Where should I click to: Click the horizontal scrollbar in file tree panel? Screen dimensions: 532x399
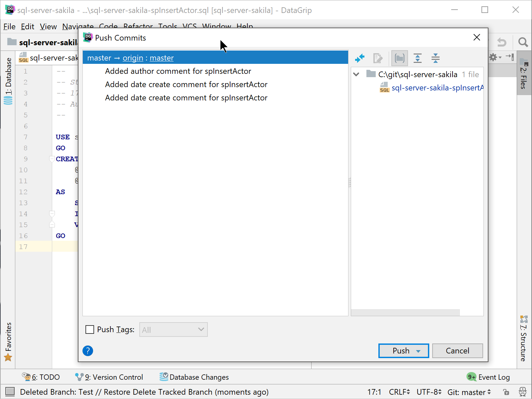[405, 313]
